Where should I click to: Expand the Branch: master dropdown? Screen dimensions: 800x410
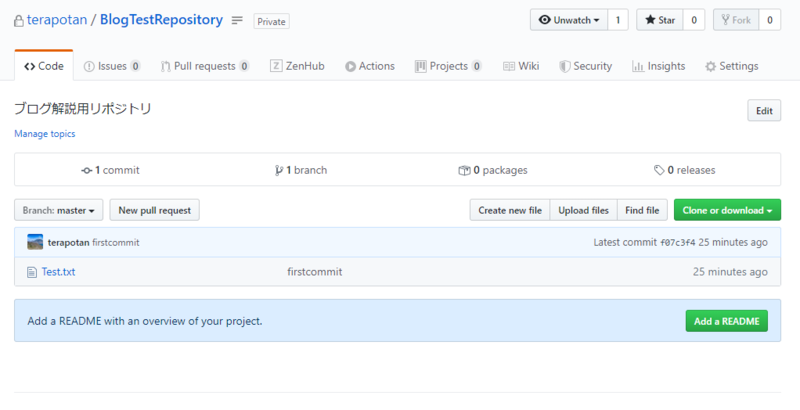pyautogui.click(x=59, y=210)
